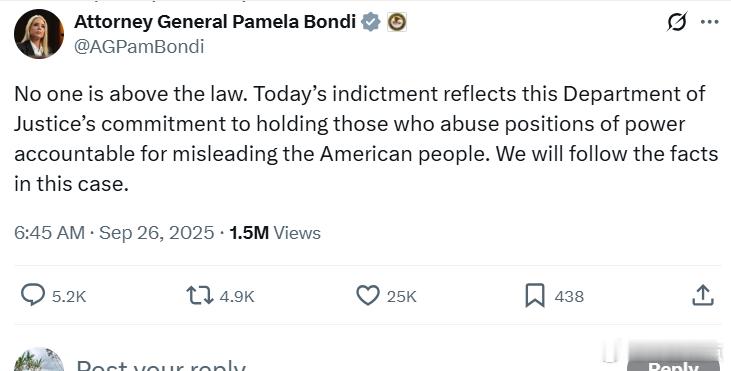The height and width of the screenshot is (371, 731).
Task: Click the @AGPamBondi handle
Action: click(139, 47)
